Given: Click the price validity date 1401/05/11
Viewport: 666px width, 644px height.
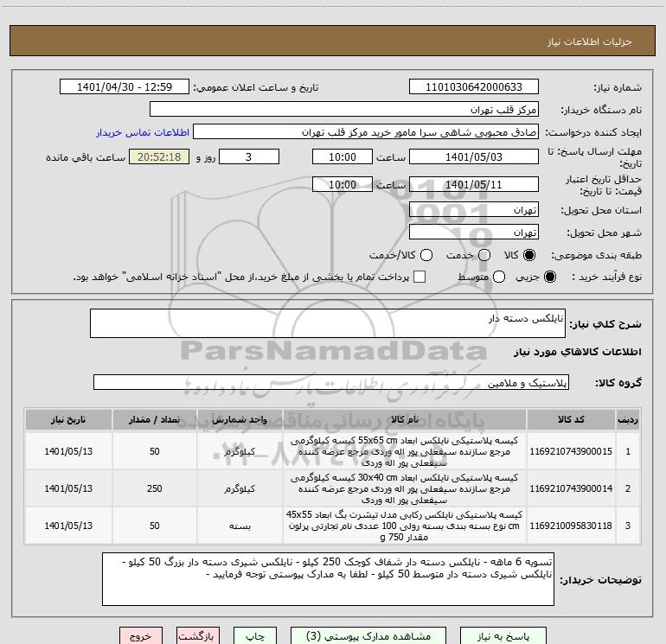Looking at the screenshot, I should (x=474, y=184).
